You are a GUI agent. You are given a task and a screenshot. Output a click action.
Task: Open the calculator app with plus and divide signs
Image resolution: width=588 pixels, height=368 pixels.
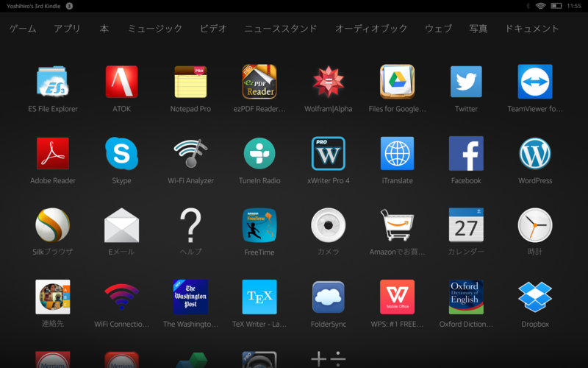[x=329, y=359]
